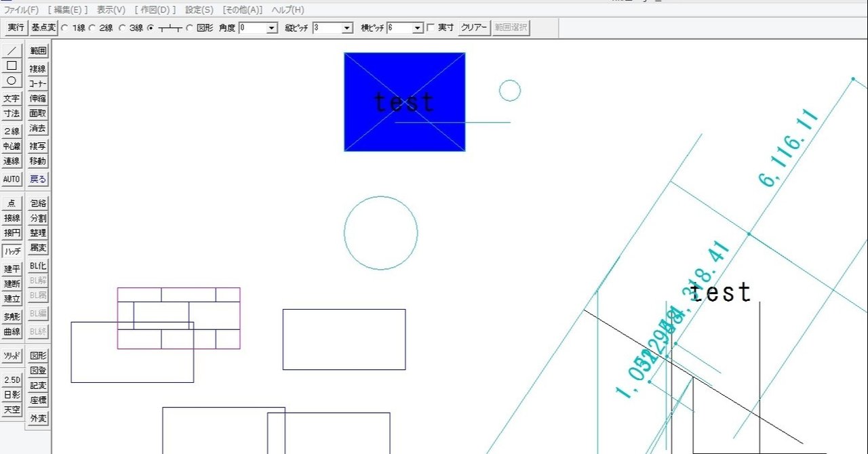
Task: Select the 多角形 polygon tool
Action: pos(12,316)
